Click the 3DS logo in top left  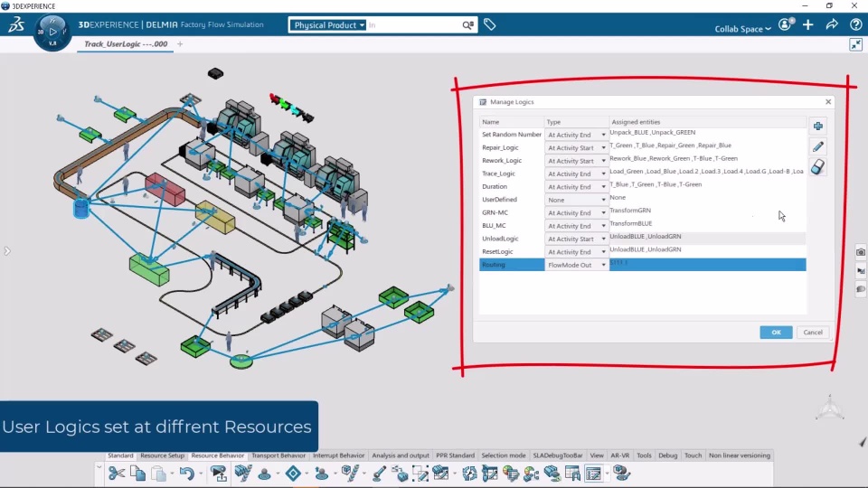coord(16,24)
